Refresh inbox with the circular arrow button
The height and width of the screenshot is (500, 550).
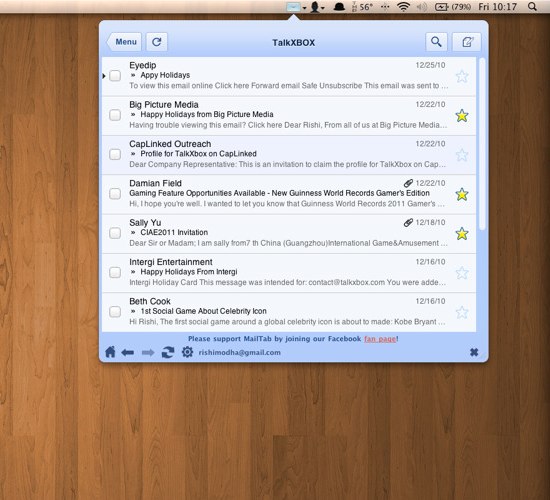156,42
